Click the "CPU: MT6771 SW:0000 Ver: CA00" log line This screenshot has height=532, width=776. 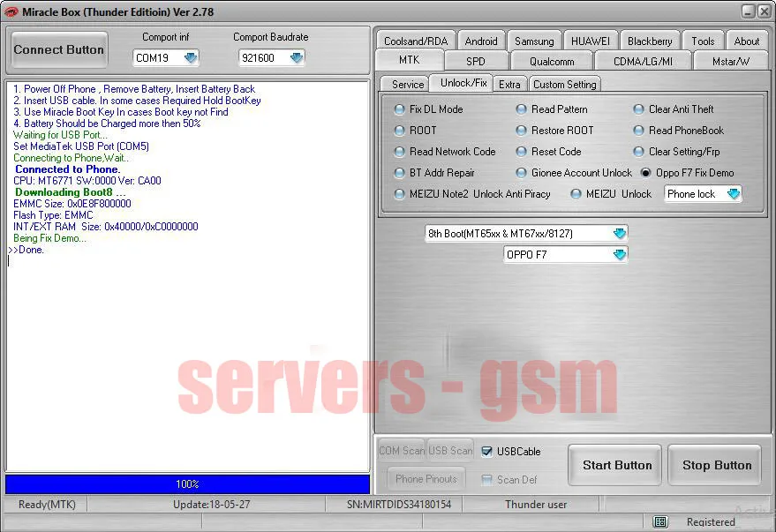87,181
